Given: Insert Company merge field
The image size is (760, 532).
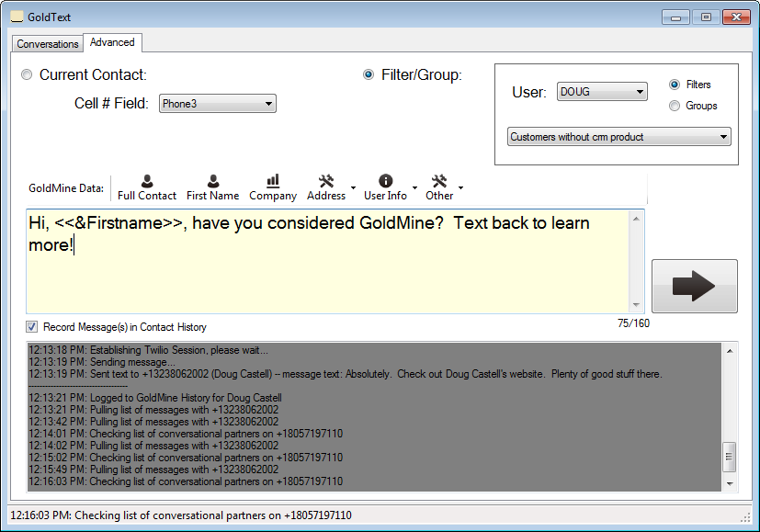Looking at the screenshot, I should tap(273, 188).
